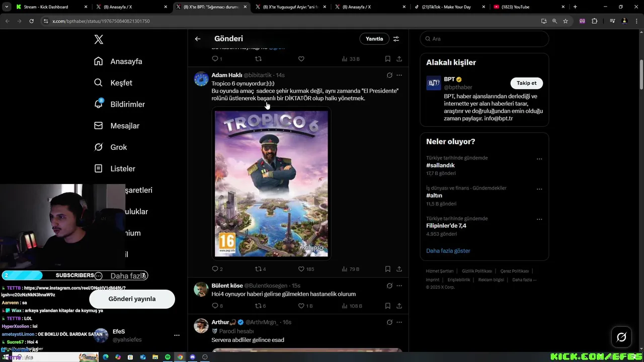Click the Yanıtla button
This screenshot has width=644, height=362.
(x=374, y=39)
